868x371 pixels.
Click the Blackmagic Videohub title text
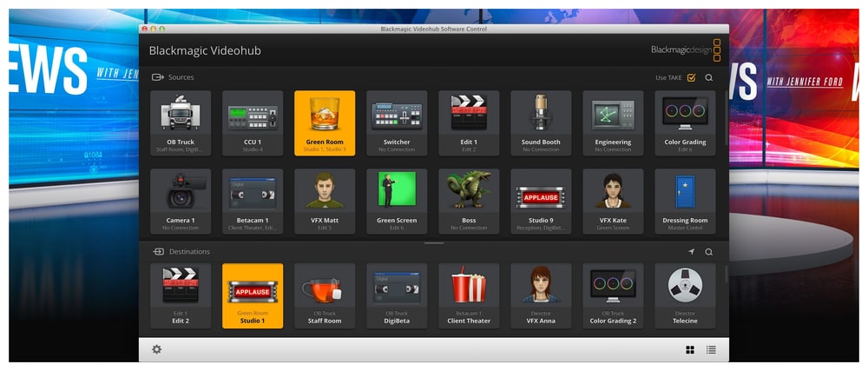tap(205, 51)
